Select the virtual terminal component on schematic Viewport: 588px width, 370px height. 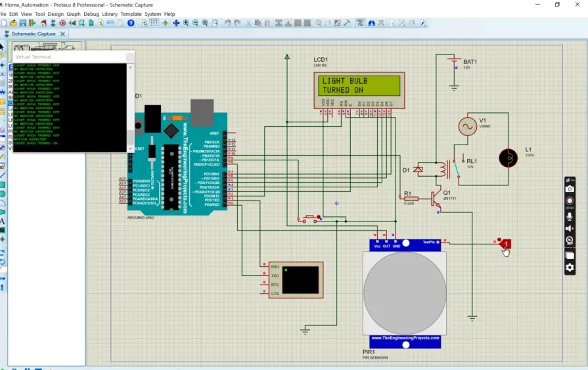296,280
